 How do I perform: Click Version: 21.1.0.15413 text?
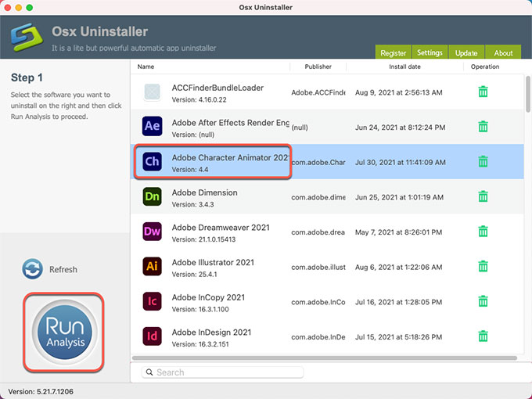[x=203, y=239]
